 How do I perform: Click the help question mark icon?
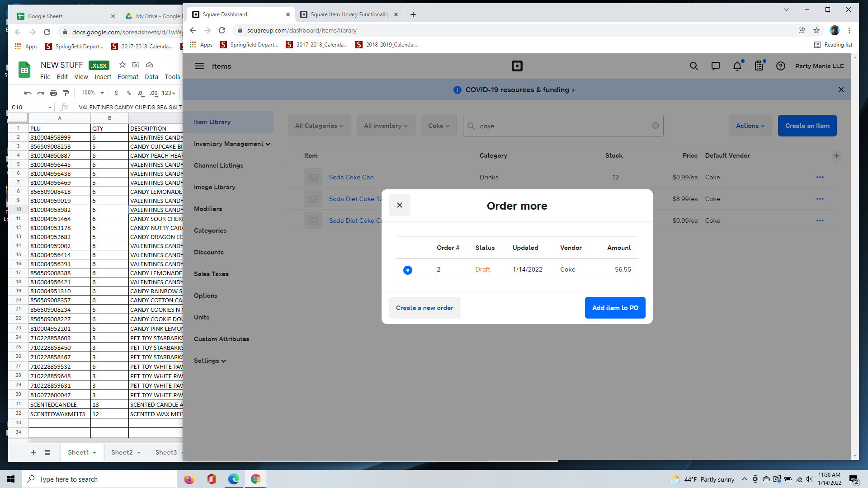781,66
